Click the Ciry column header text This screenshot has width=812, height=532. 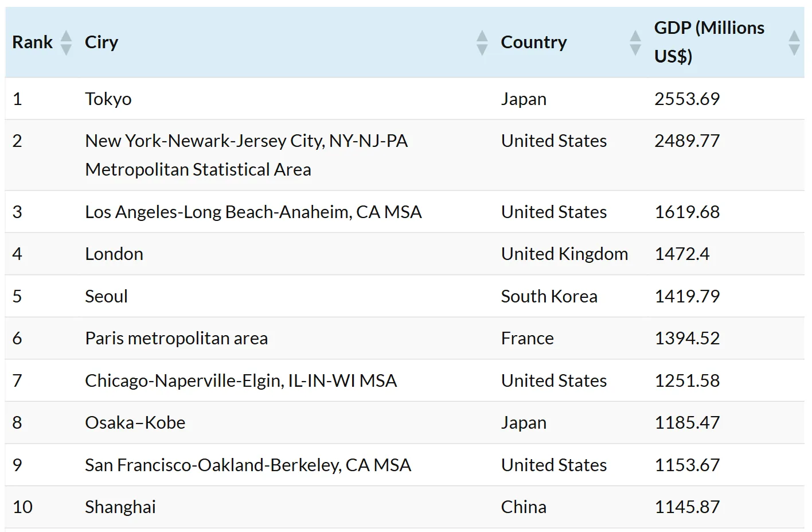[x=101, y=42]
